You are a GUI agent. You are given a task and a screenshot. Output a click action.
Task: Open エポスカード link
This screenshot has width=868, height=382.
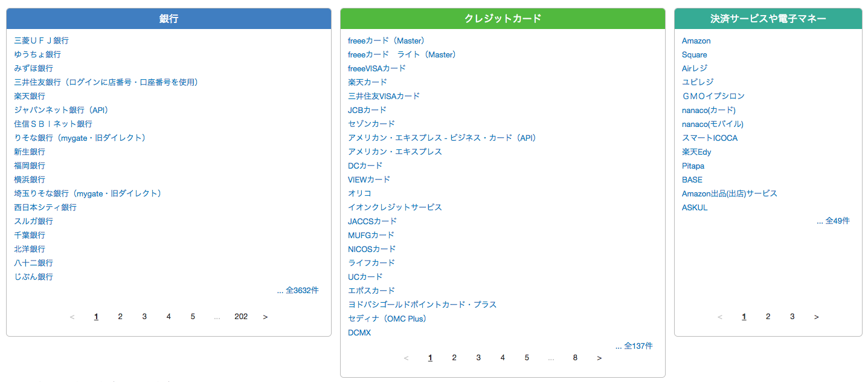(x=371, y=291)
